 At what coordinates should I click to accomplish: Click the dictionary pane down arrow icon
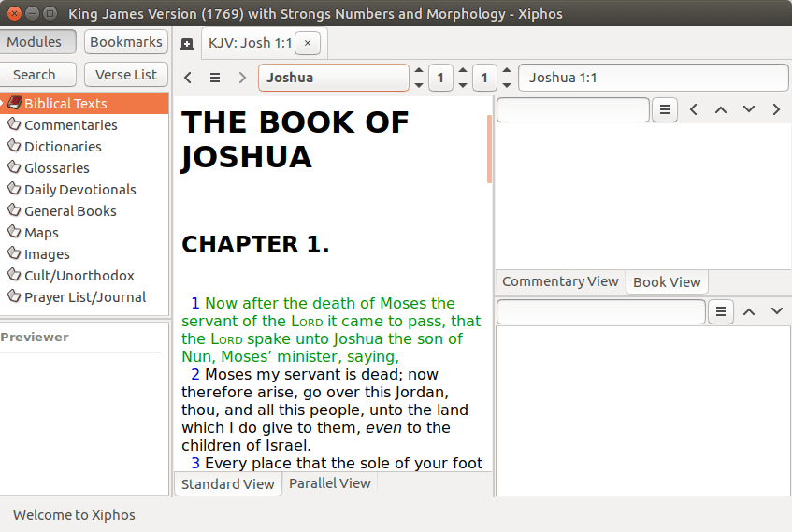click(x=776, y=311)
